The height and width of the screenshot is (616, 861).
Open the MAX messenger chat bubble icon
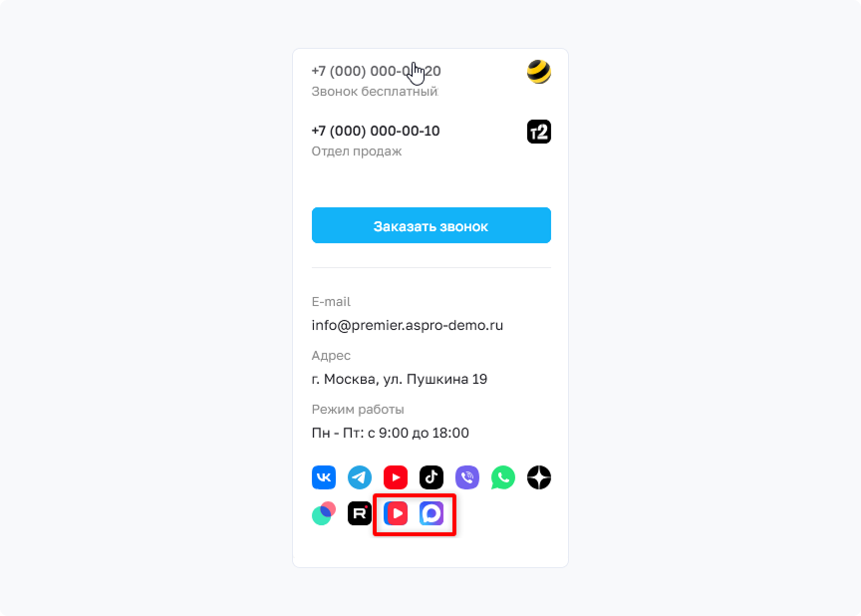point(431,513)
